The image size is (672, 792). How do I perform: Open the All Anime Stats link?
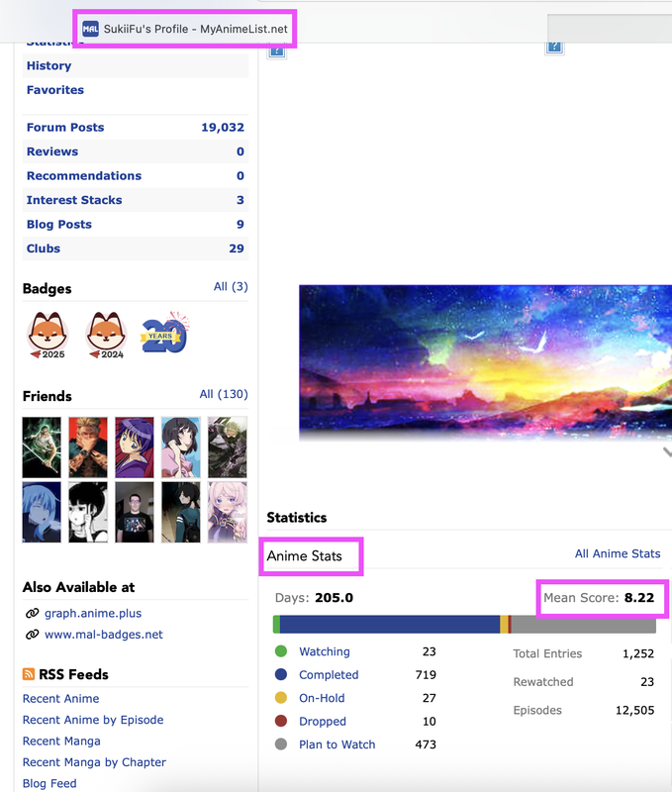coord(618,553)
